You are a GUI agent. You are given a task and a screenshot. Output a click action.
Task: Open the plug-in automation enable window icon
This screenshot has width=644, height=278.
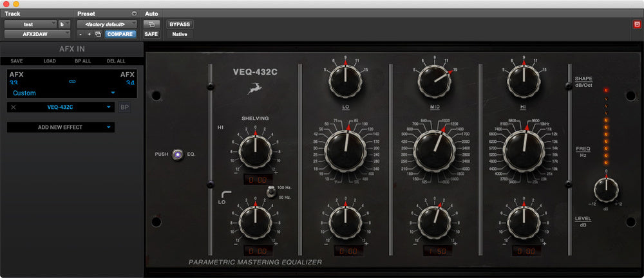tap(151, 24)
